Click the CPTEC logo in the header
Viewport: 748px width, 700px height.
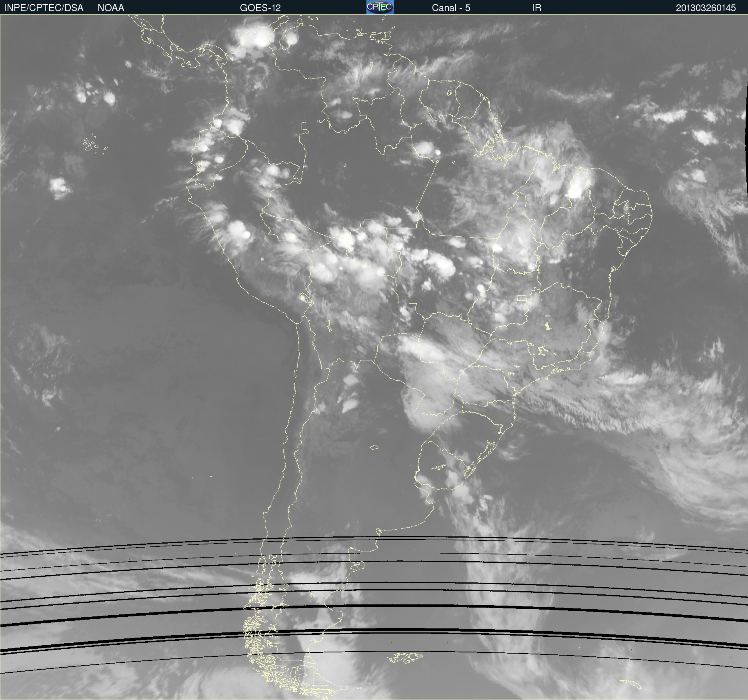point(380,7)
